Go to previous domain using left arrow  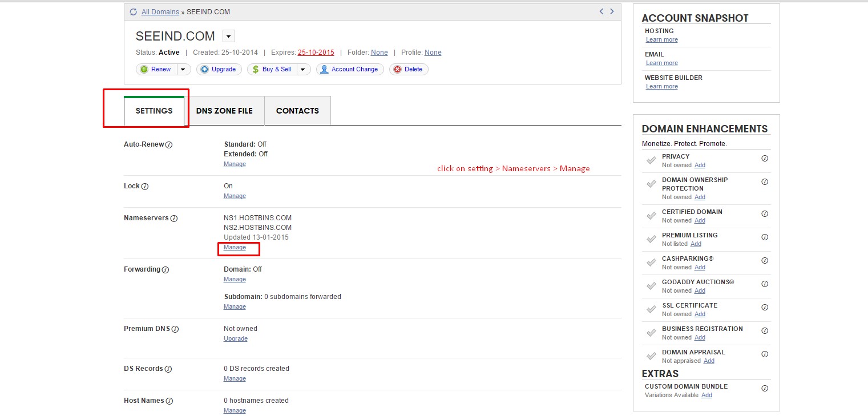(x=601, y=11)
